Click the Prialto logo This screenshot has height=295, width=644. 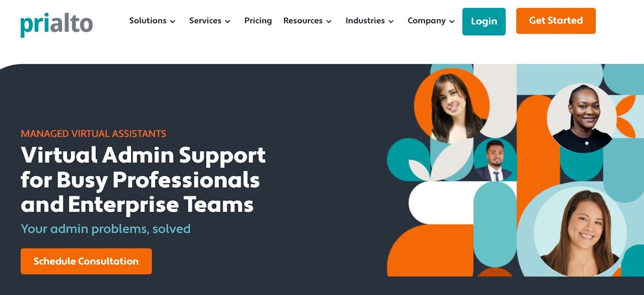(57, 24)
